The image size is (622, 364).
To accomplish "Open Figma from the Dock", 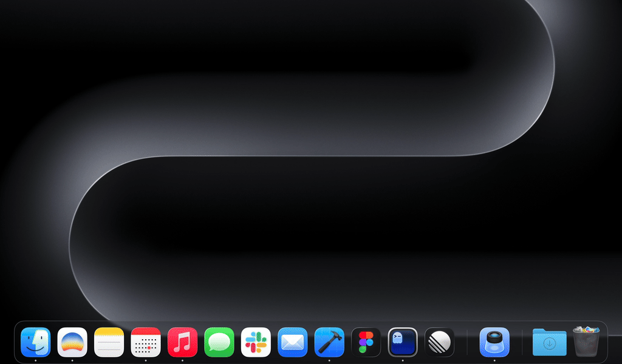I will [366, 342].
